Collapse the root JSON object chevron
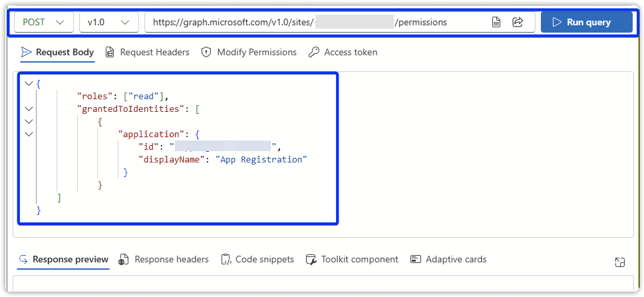The width and height of the screenshot is (644, 297). [x=28, y=84]
